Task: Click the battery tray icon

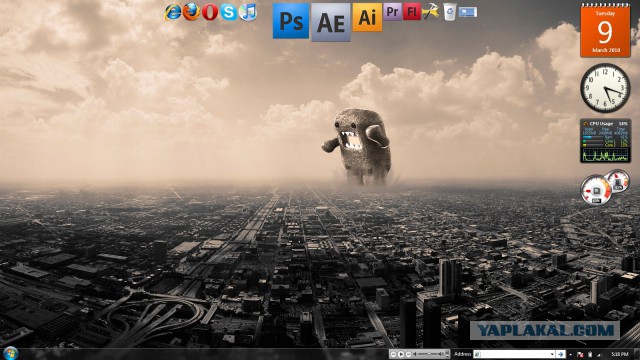Action: [590, 354]
